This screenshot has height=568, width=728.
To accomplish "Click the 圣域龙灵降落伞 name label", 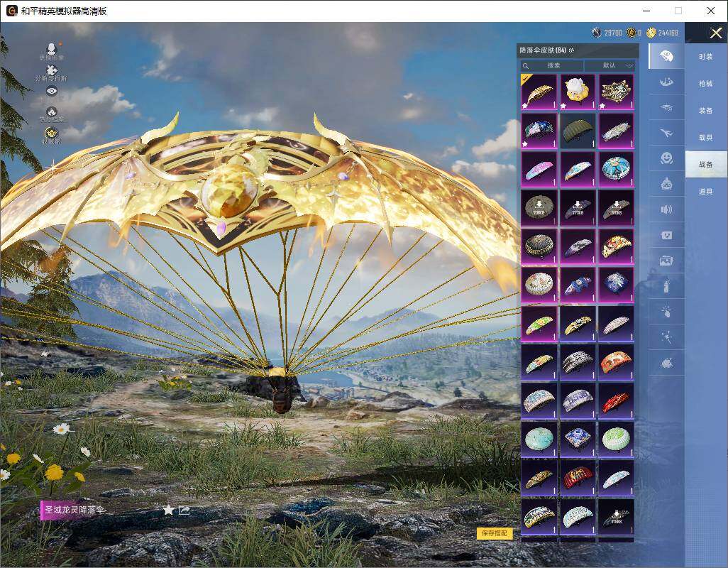I will (75, 510).
